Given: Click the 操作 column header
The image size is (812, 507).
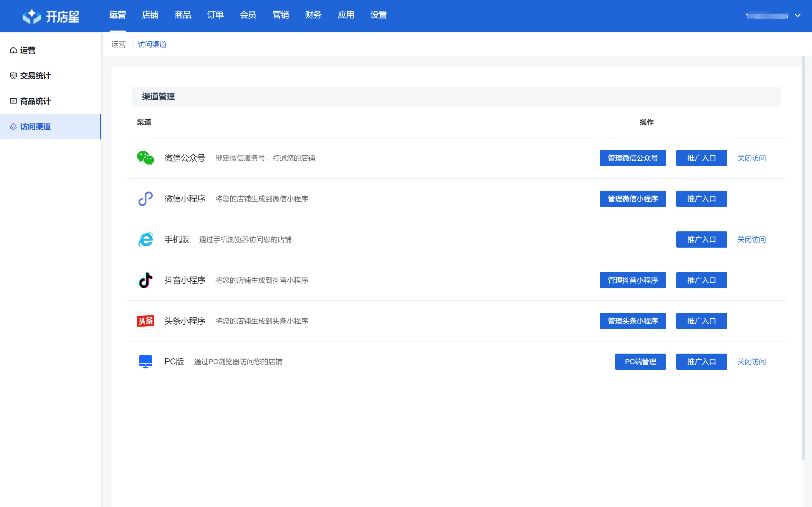Looking at the screenshot, I should tap(647, 122).
